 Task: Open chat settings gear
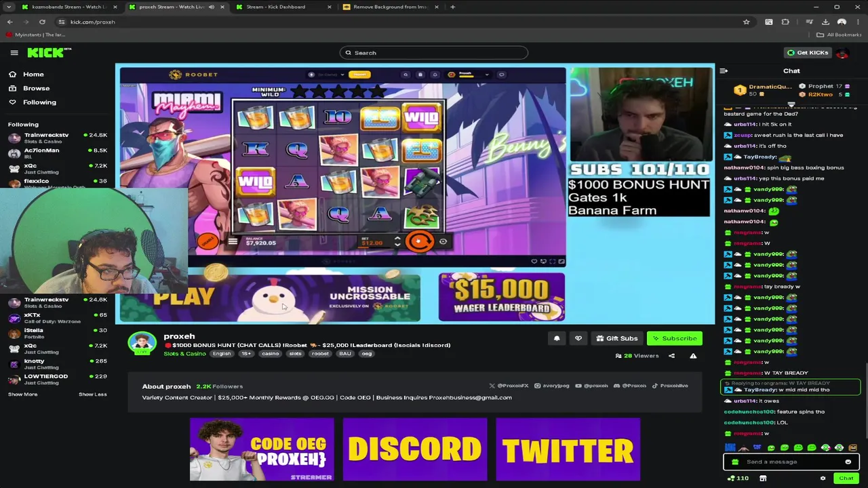(823, 479)
